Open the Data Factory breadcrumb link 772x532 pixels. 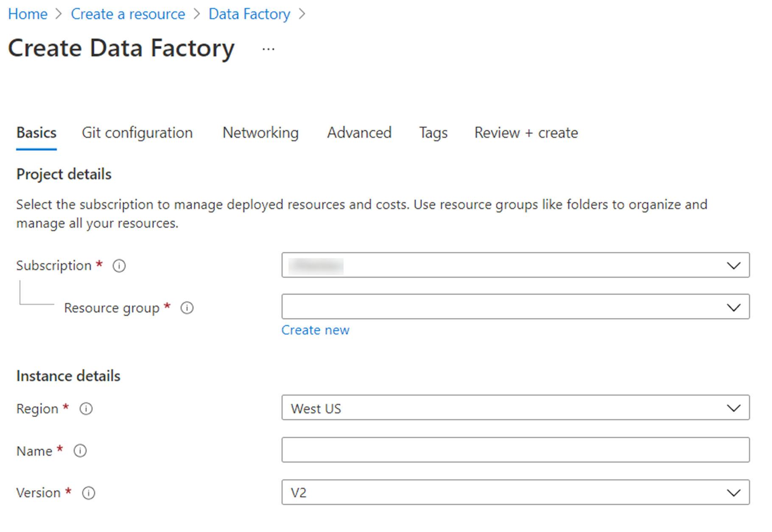249,14
